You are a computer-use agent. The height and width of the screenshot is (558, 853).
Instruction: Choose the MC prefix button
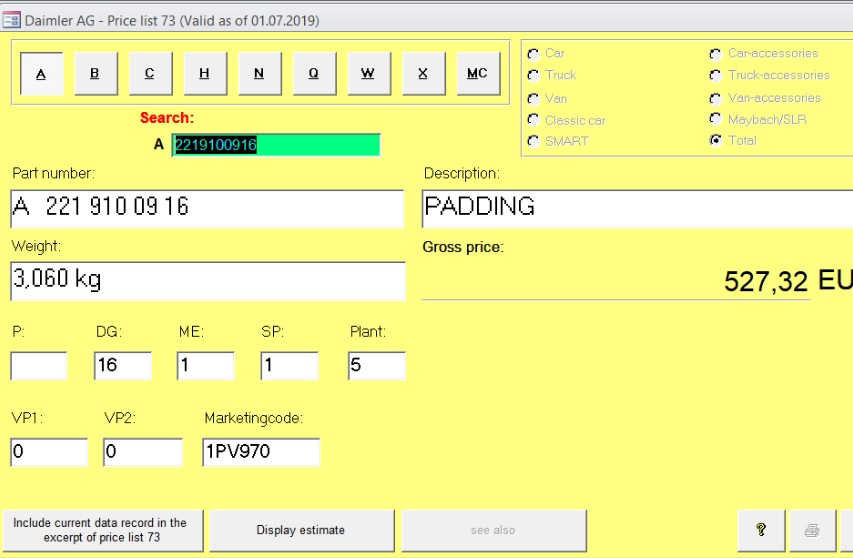click(x=477, y=74)
